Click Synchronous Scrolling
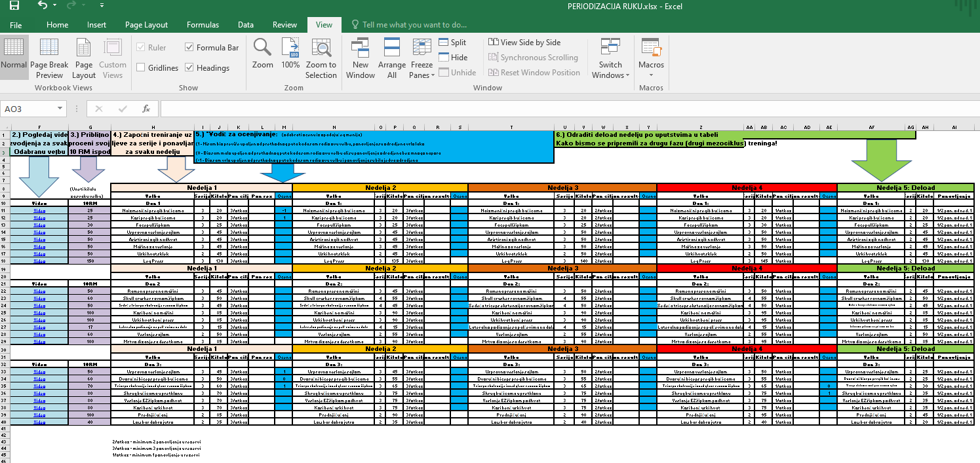Image resolution: width=980 pixels, height=463 pixels. (534, 58)
